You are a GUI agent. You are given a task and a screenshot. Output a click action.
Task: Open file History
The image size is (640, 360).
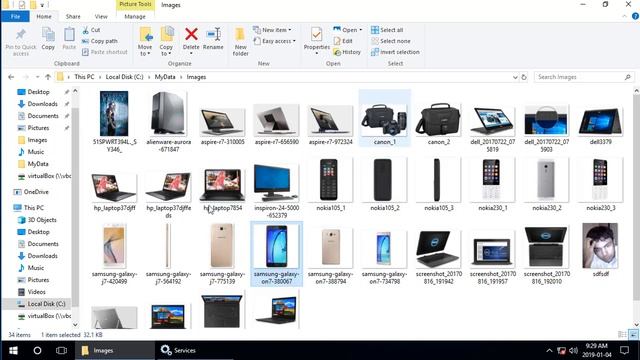point(347,52)
